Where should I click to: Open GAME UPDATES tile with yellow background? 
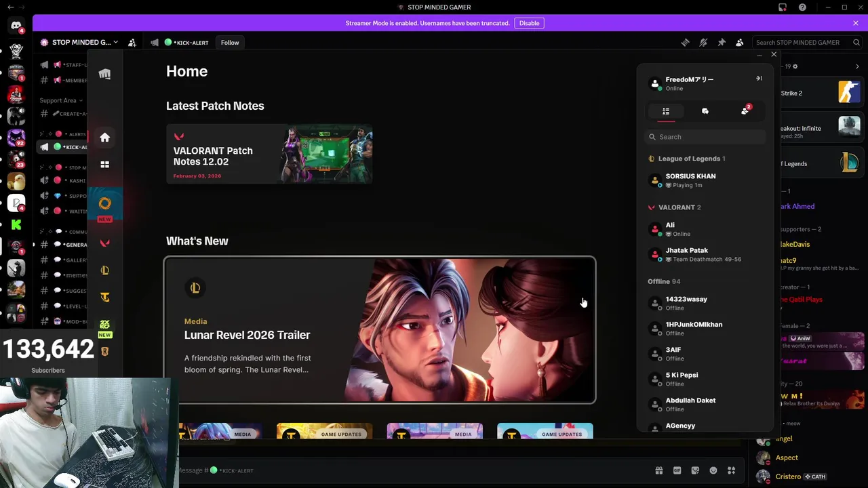point(324,431)
